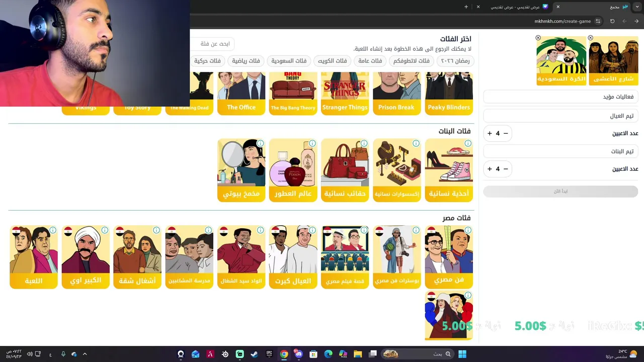Open info icon on حقائب نسائية card
Viewport: 644px width, 362px height.
[364, 143]
